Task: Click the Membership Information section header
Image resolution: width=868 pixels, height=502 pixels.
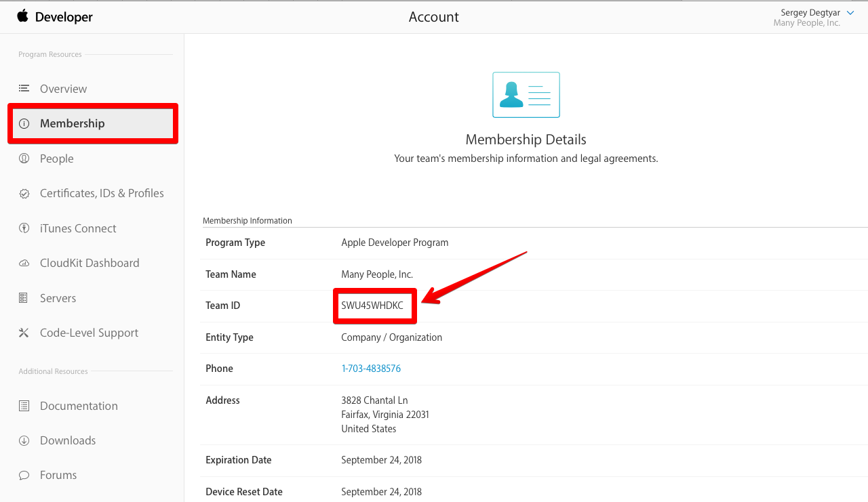Action: 248,221
